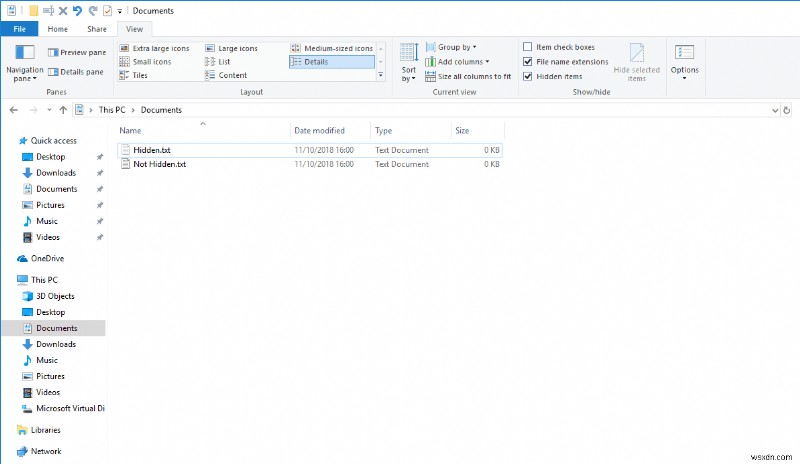Switch layout to Extra large icons
The image size is (800, 464).
pyautogui.click(x=154, y=48)
